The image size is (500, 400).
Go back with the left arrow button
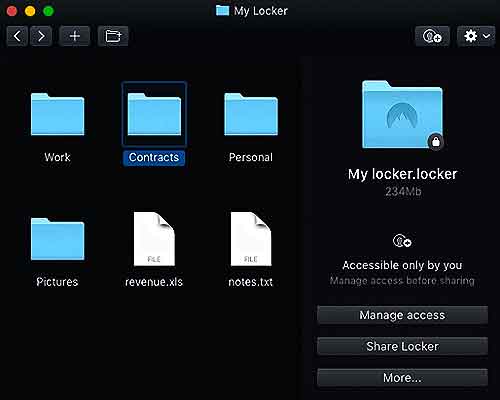tap(17, 36)
